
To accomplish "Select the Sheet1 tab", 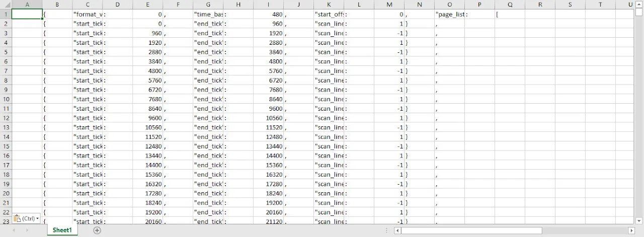I will [62, 230].
